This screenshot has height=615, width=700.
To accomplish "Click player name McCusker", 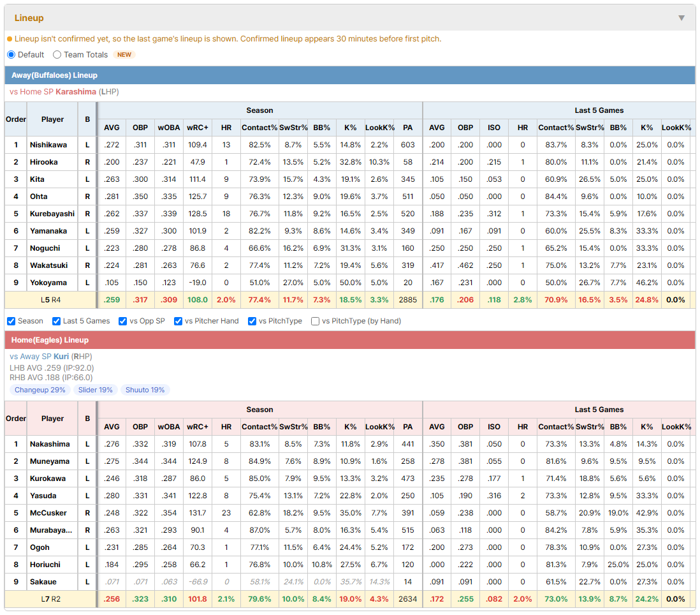I will pyautogui.click(x=48, y=513).
